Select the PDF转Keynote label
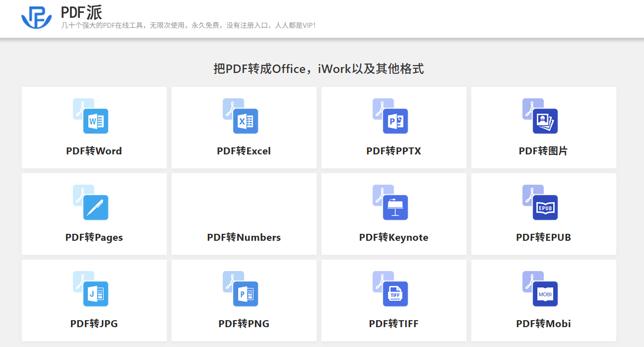 (x=394, y=237)
